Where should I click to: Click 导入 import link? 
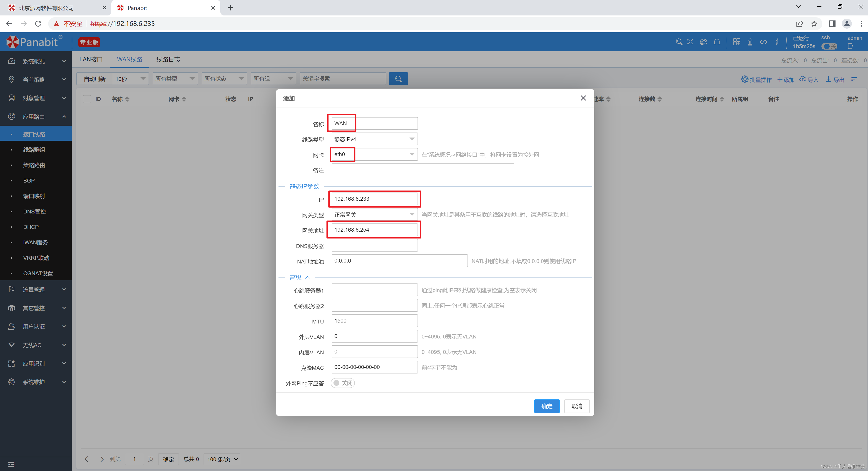pos(809,80)
